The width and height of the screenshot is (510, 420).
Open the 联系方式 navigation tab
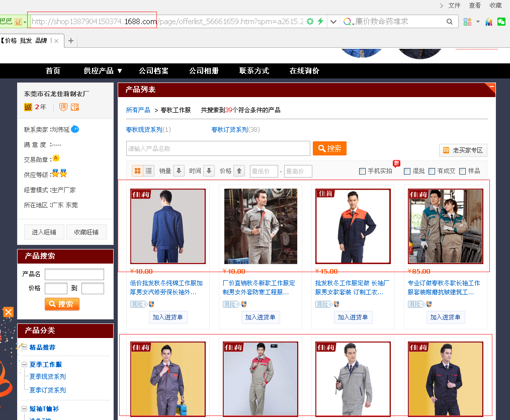pos(254,71)
